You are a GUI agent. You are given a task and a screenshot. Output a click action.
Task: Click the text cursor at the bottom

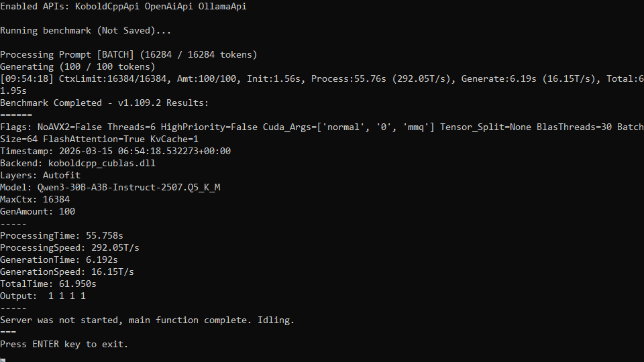pyautogui.click(x=3, y=360)
